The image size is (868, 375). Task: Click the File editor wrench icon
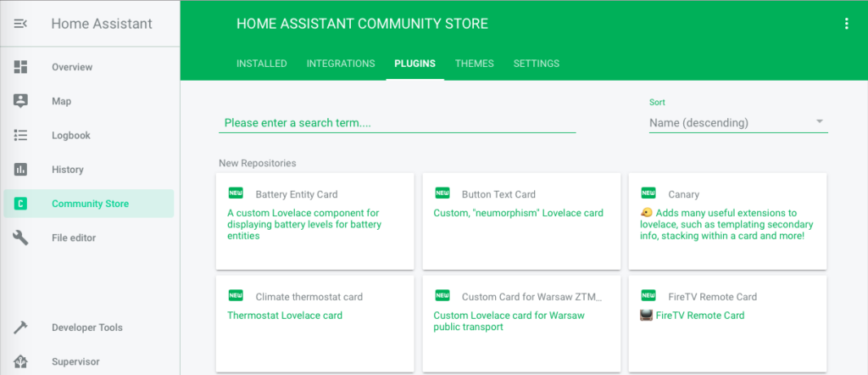(x=20, y=238)
